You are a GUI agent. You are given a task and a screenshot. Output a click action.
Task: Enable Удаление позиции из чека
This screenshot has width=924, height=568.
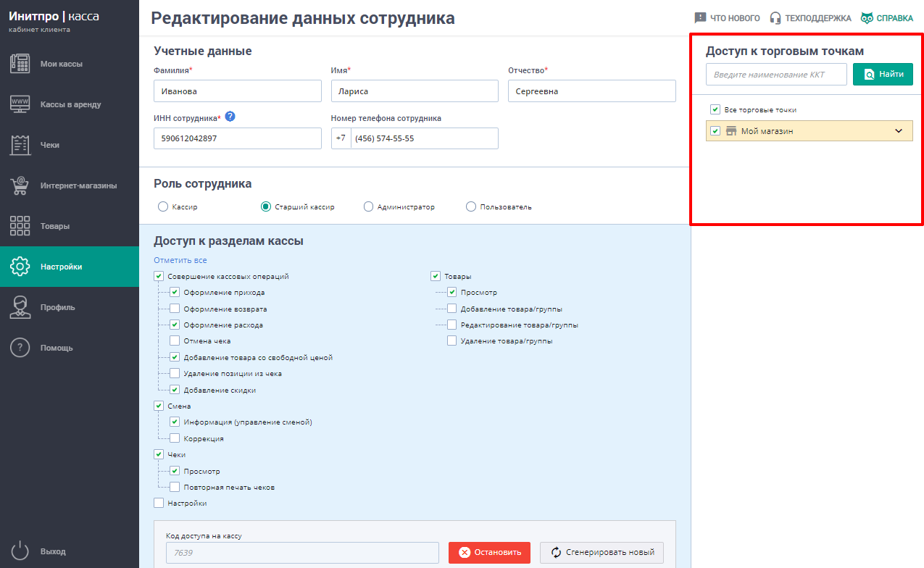click(x=175, y=374)
